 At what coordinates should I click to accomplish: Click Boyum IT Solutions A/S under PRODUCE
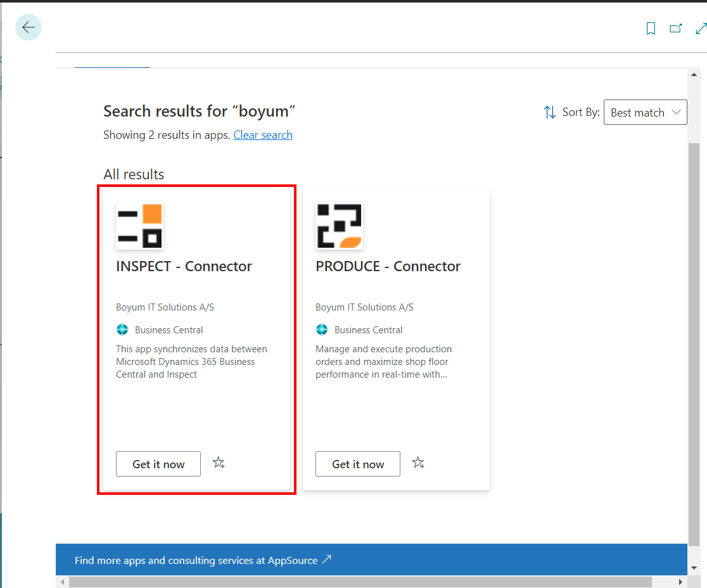pyautogui.click(x=364, y=307)
